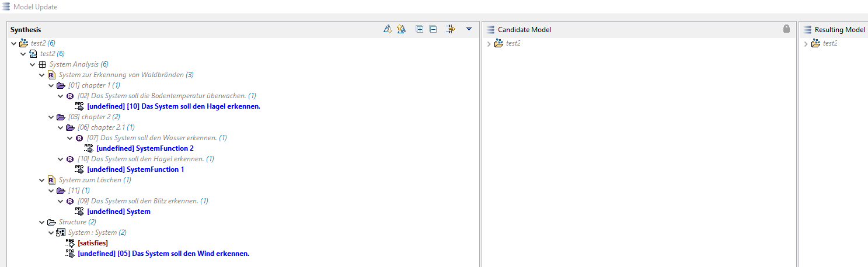Collapse the [11] folder node
868x267 pixels.
click(51, 190)
